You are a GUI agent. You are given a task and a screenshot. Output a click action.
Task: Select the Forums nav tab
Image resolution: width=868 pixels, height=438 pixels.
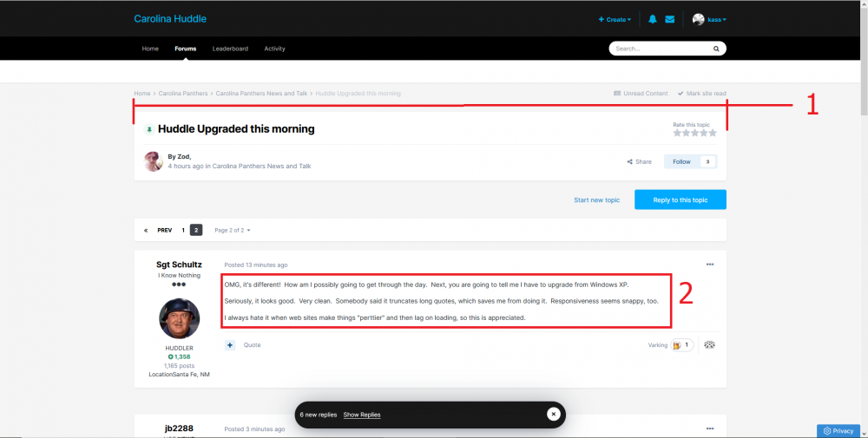[186, 49]
